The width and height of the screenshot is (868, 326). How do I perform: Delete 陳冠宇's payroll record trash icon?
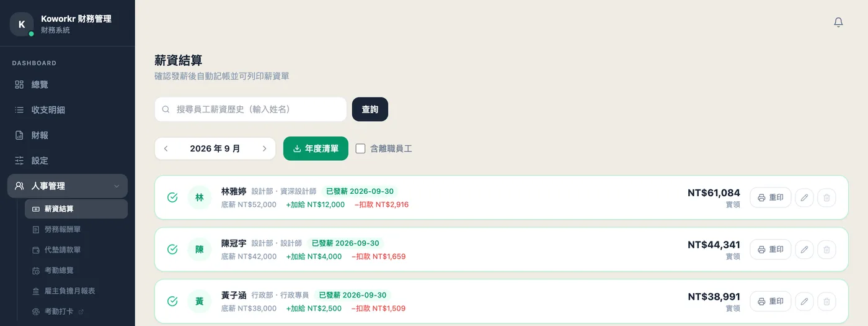click(826, 250)
